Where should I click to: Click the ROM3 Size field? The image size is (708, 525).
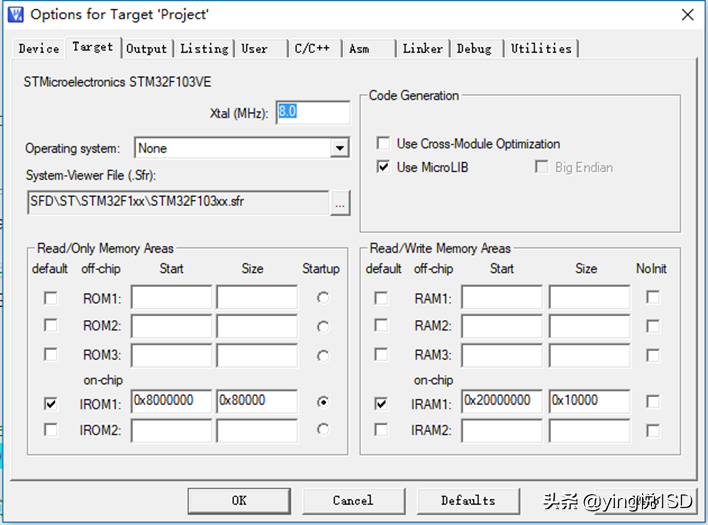pos(257,355)
